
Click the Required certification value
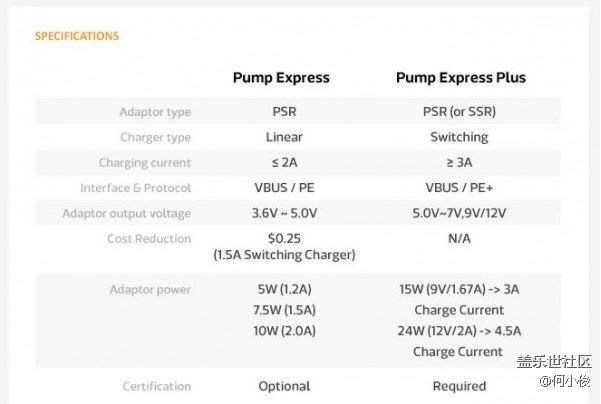click(459, 386)
